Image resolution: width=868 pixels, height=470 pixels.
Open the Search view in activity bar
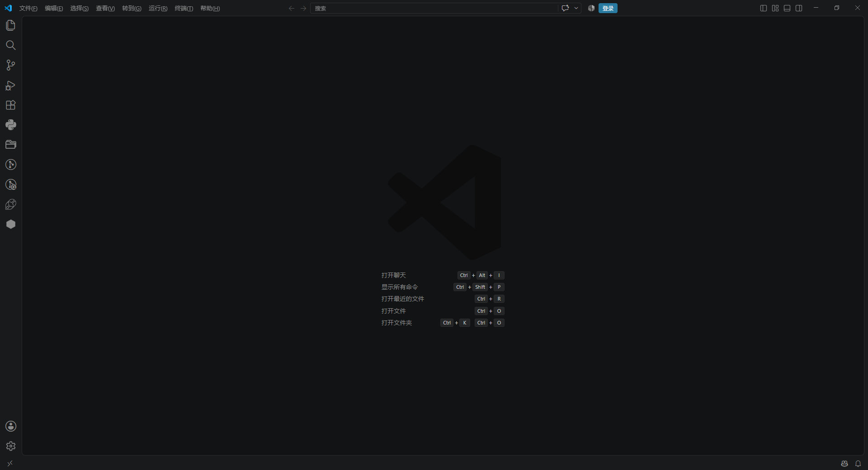pyautogui.click(x=11, y=45)
